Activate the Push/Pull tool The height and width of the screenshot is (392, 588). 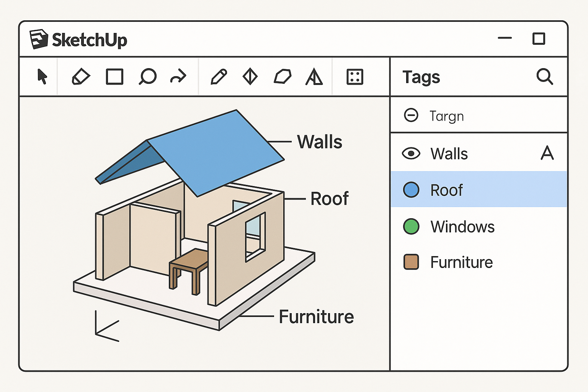pyautogui.click(x=250, y=77)
